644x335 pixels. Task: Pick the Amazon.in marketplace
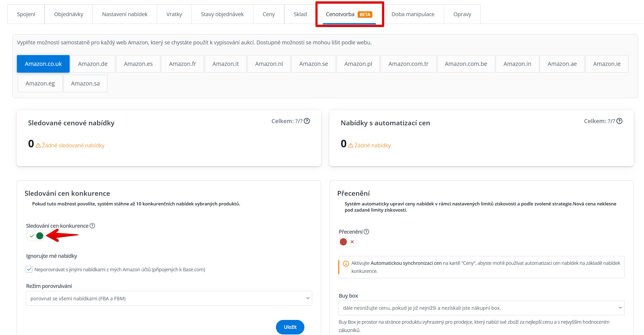coord(517,64)
